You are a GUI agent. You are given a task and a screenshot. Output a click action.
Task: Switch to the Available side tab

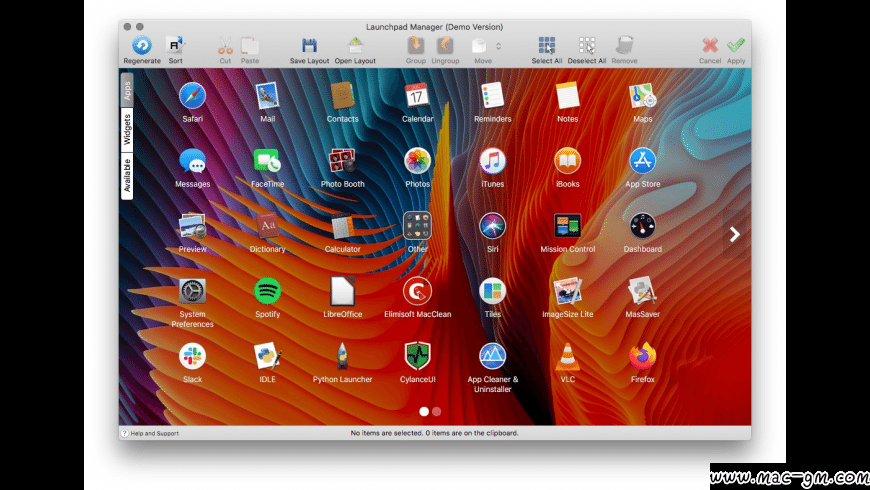[x=127, y=175]
